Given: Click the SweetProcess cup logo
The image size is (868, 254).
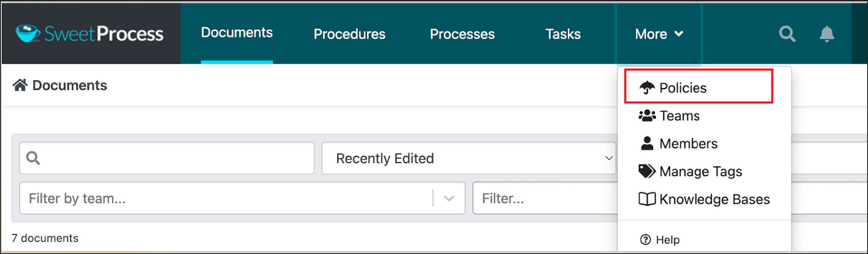Looking at the screenshot, I should click(28, 33).
